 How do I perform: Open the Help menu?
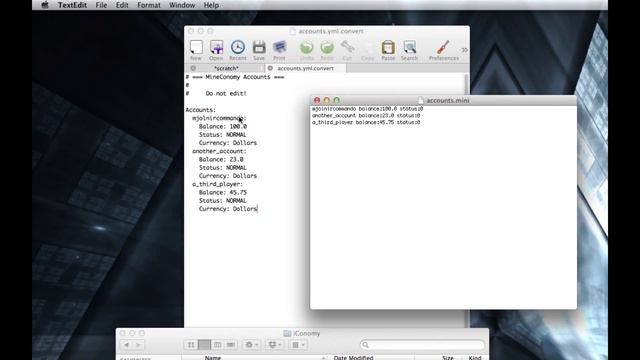(211, 5)
